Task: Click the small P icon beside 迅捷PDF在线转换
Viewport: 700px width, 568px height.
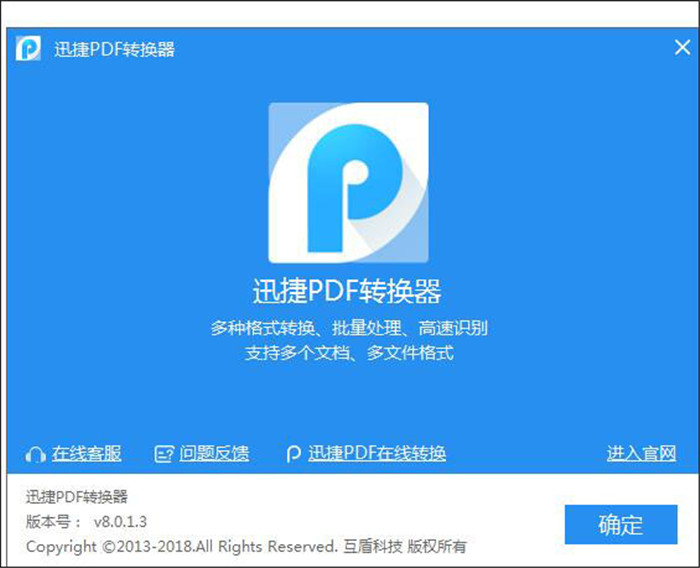Action: (293, 455)
